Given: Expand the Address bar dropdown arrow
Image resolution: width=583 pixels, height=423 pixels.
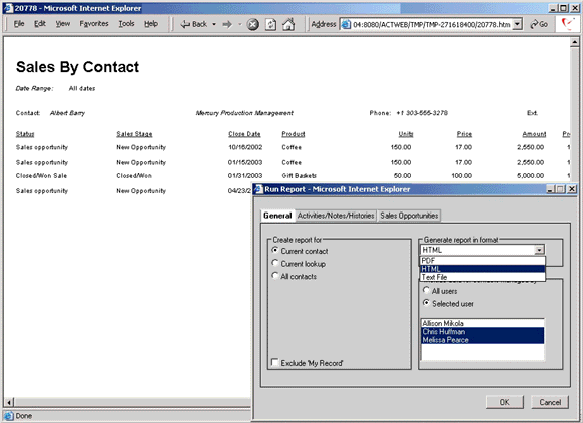Looking at the screenshot, I should [517, 25].
